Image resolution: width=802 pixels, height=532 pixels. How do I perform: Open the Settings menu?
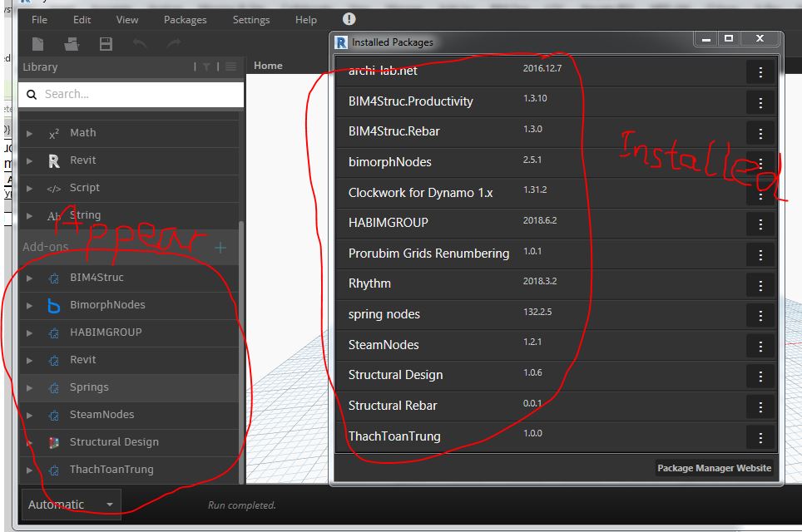251,19
